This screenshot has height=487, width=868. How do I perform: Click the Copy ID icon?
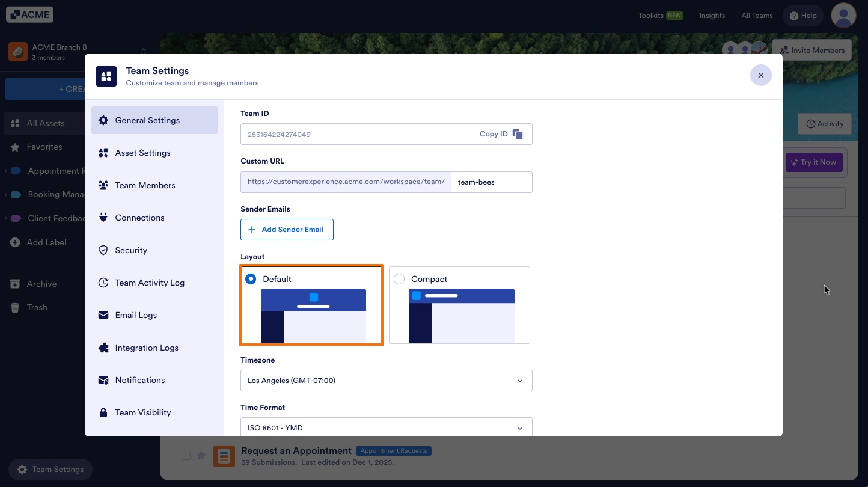[x=518, y=134]
